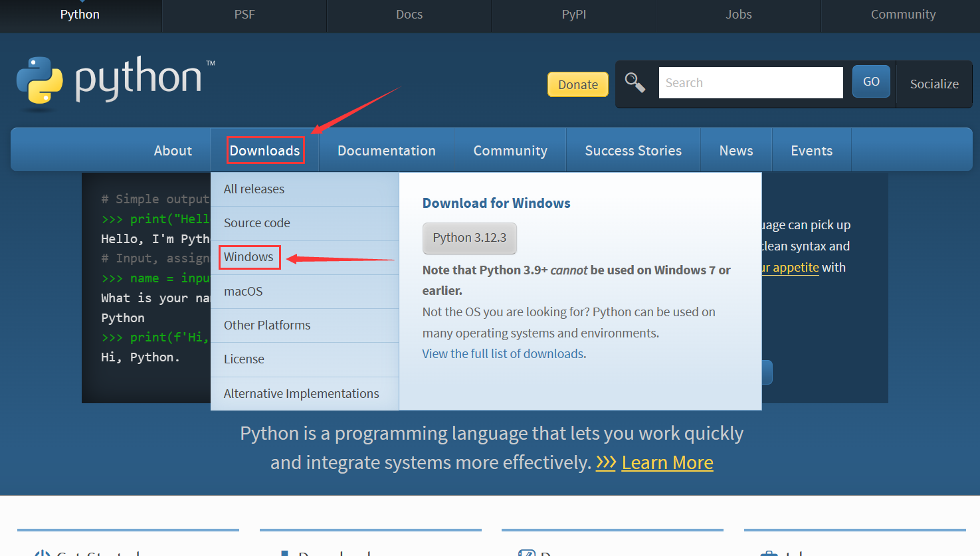Viewport: 980px width, 556px height.
Task: Open View the full list of downloads link
Action: (504, 354)
